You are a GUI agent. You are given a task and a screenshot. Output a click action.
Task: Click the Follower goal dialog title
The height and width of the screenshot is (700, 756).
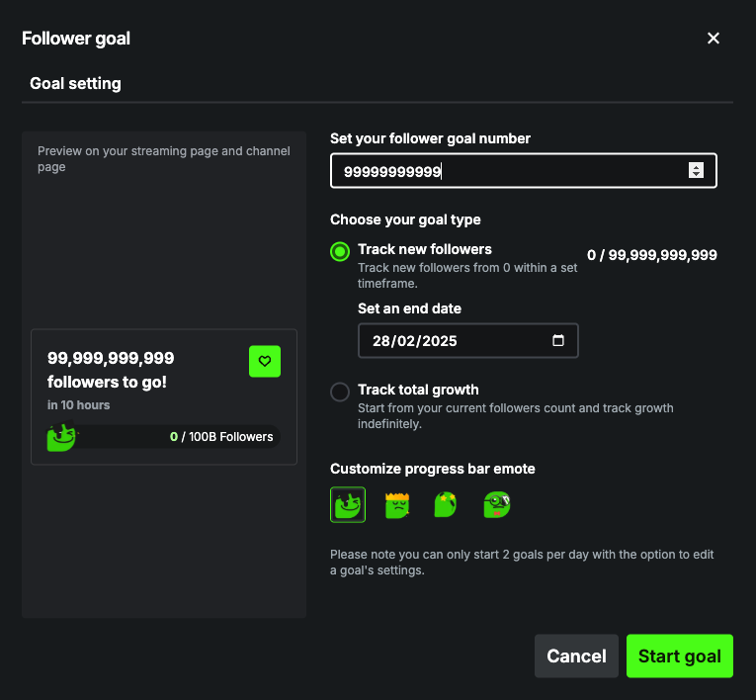pyautogui.click(x=76, y=39)
